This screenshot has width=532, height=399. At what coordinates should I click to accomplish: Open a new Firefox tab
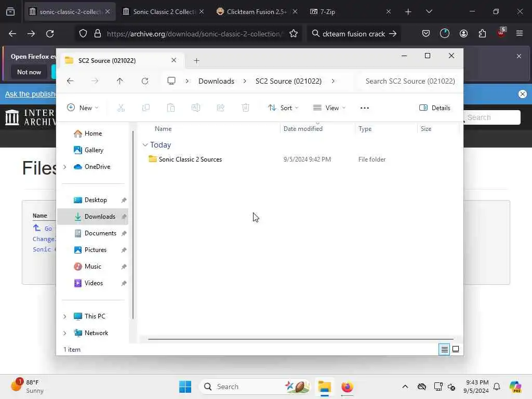[408, 12]
